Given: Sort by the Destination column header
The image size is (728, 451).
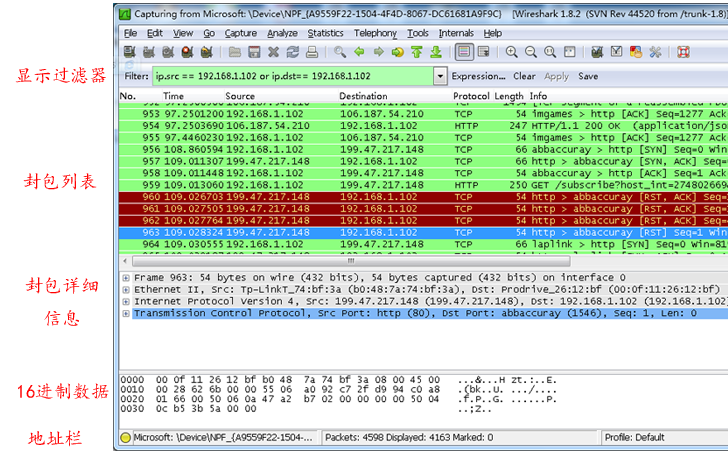Looking at the screenshot, I should (363, 96).
